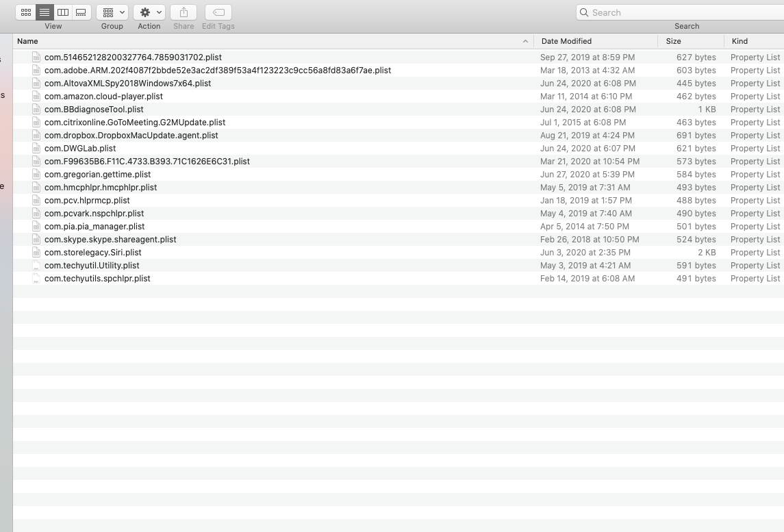Click date Feb 26, 2018 at 10:50 PM
Viewport: 784px width, 532px height.
click(x=590, y=239)
